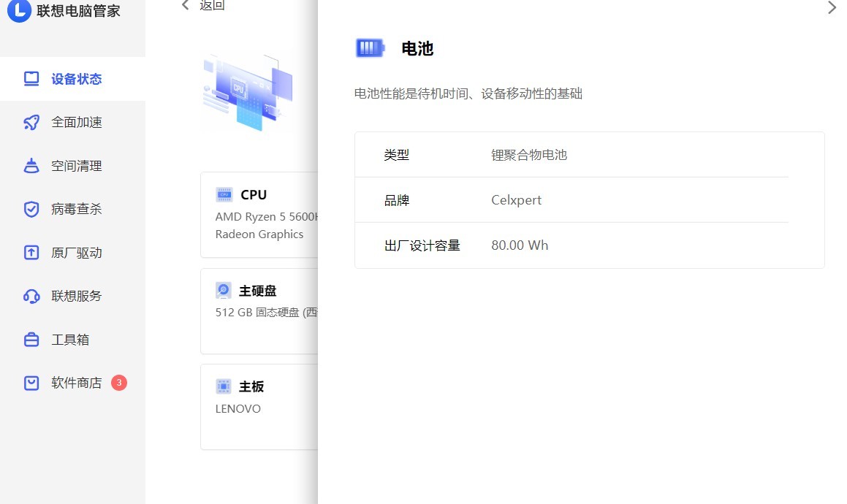Click the 联想电脑管家 app title
Image resolution: width=847 pixels, height=504 pixels.
[x=78, y=11]
